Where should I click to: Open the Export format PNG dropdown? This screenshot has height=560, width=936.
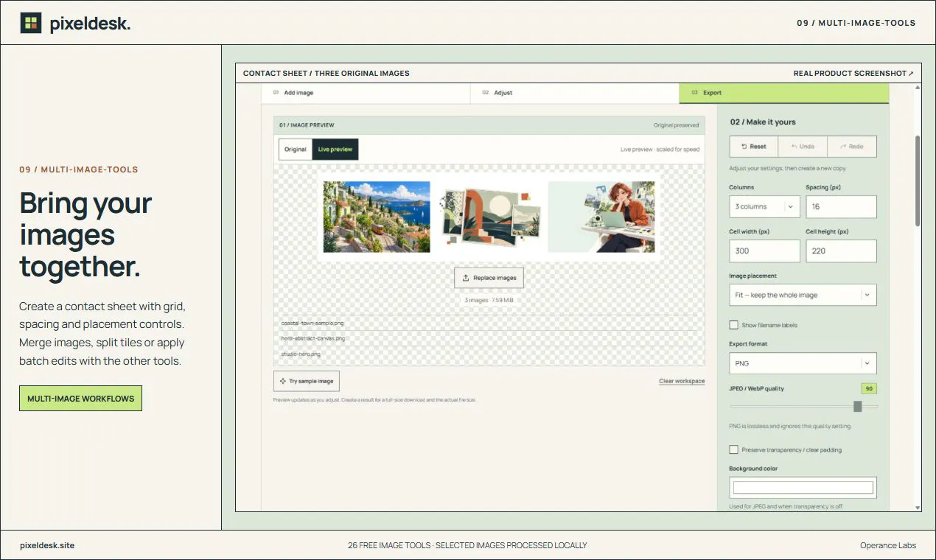(803, 363)
